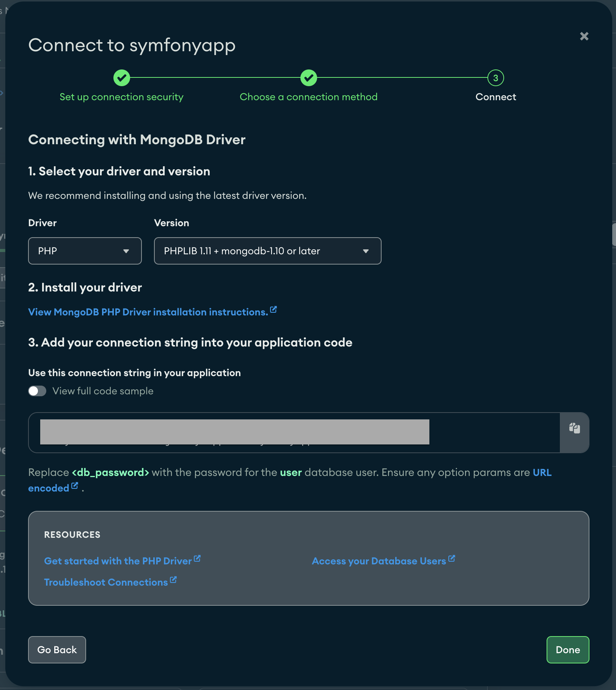Image resolution: width=616 pixels, height=690 pixels.
Task: Open Troubleshoot Connections resource link
Action: 110,582
